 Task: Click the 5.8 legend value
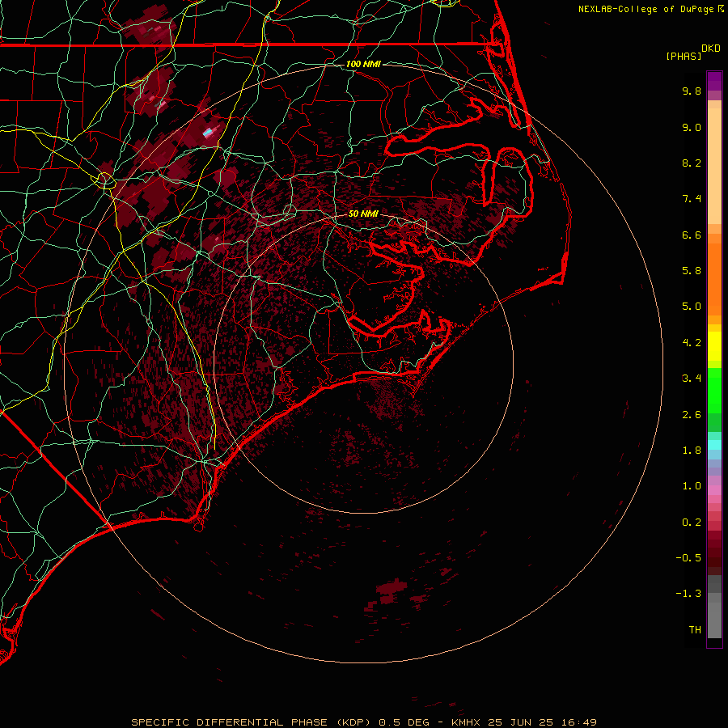tap(692, 271)
